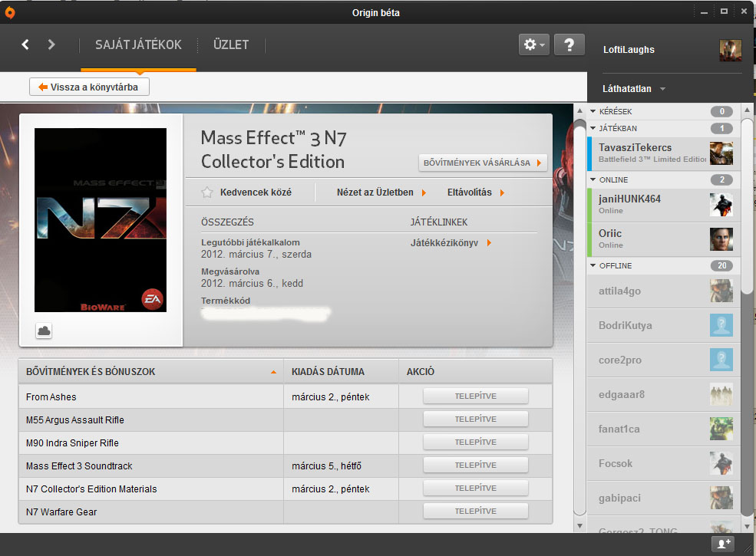Open help with the question mark button
Viewport: 756px width, 556px height.
[569, 44]
